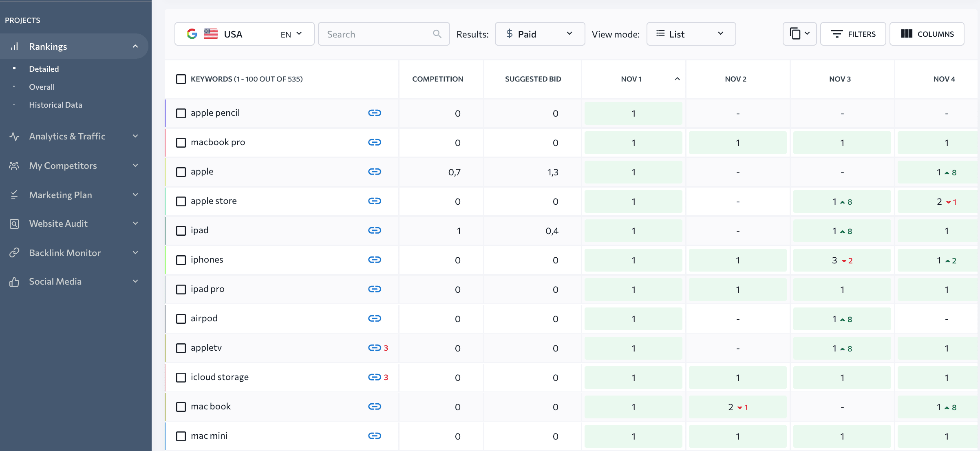This screenshot has width=980, height=451.
Task: Open link icon for icloud storage keyword
Action: point(374,377)
